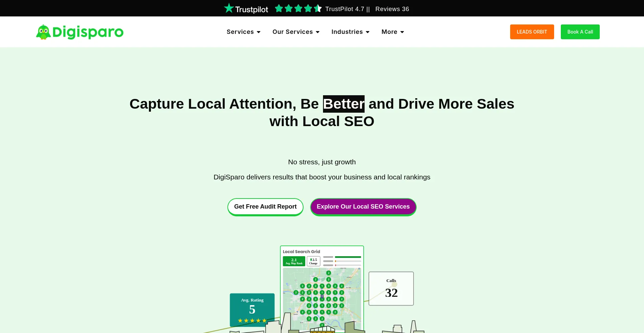Open the Reviews 36 link
The image size is (644, 333).
[392, 9]
